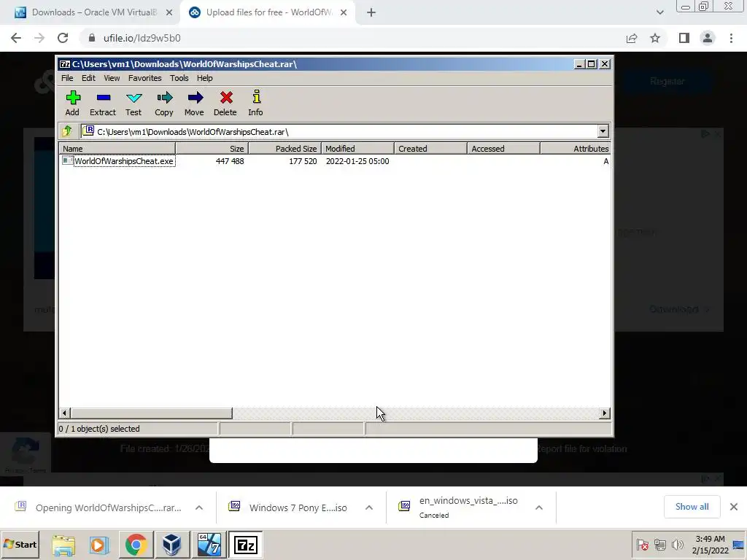
Task: Go up one folder level in 7-Zip
Action: pos(67,131)
